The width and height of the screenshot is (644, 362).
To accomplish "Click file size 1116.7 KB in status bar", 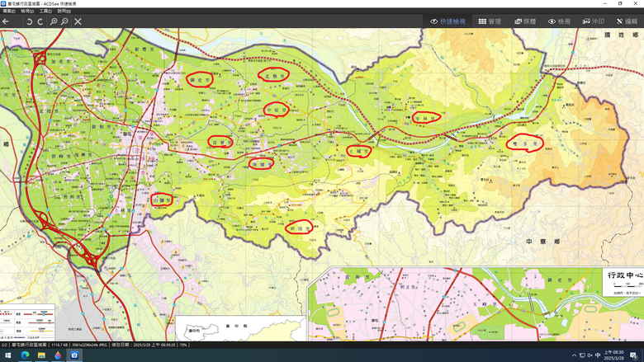I will pyautogui.click(x=59, y=345).
